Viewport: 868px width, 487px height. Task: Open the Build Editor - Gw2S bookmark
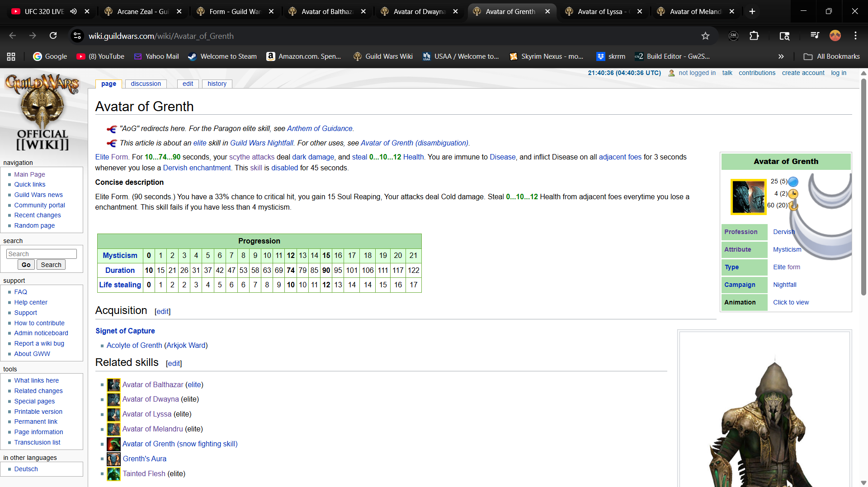[672, 56]
